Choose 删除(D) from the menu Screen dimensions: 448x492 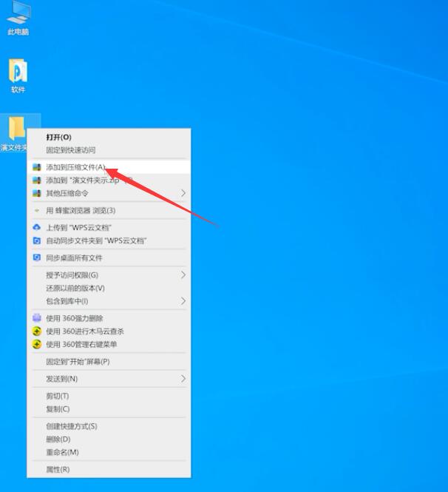coord(109,439)
